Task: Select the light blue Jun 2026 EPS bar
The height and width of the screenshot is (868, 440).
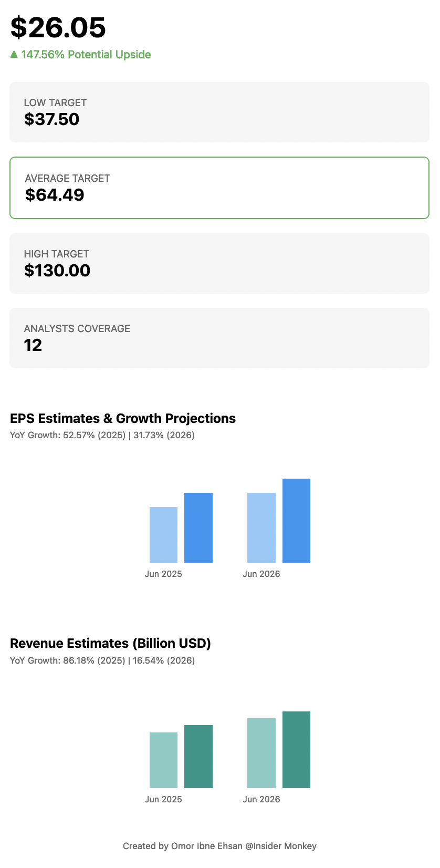Action: click(x=261, y=528)
